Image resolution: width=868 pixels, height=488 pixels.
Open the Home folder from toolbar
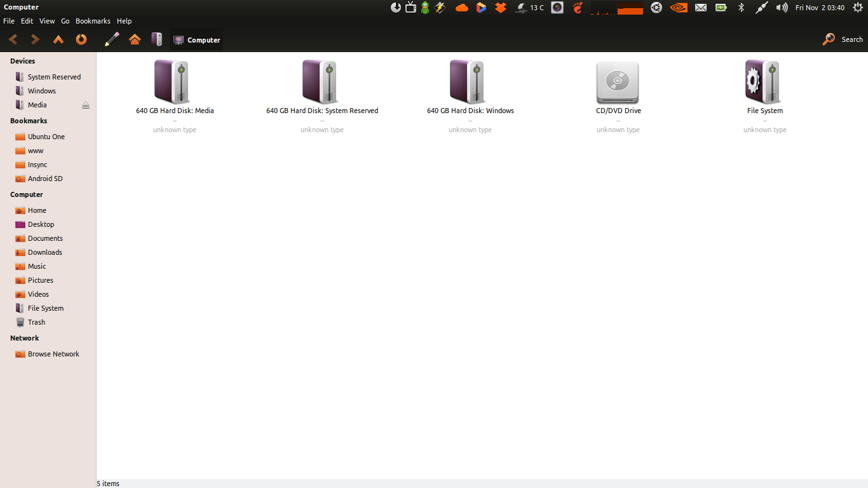[135, 39]
